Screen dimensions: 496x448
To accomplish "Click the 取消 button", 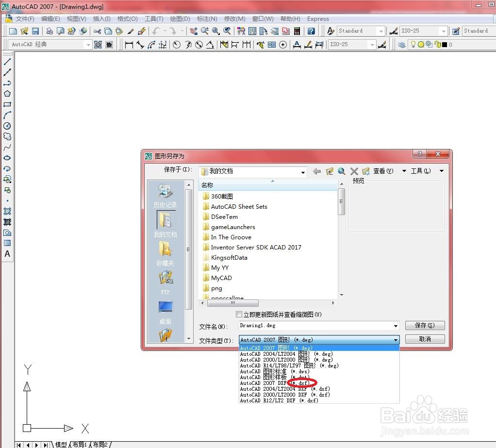I will pyautogui.click(x=425, y=339).
